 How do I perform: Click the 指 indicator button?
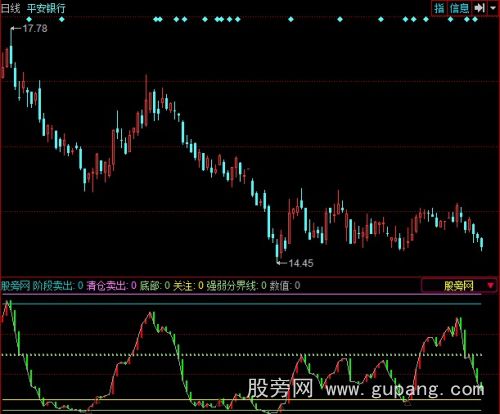click(440, 8)
